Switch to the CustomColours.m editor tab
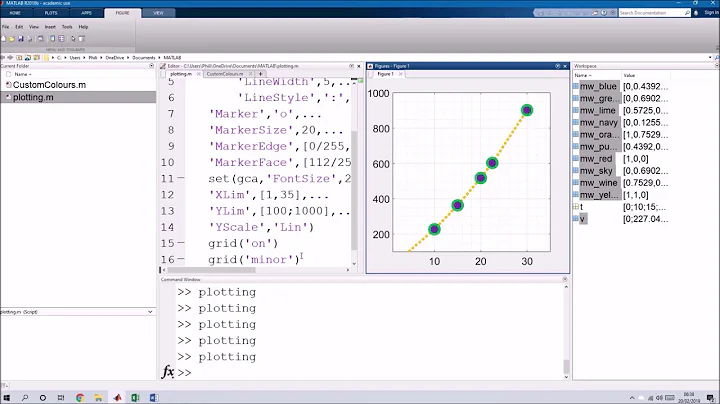This screenshot has height=404, width=720. click(225, 74)
